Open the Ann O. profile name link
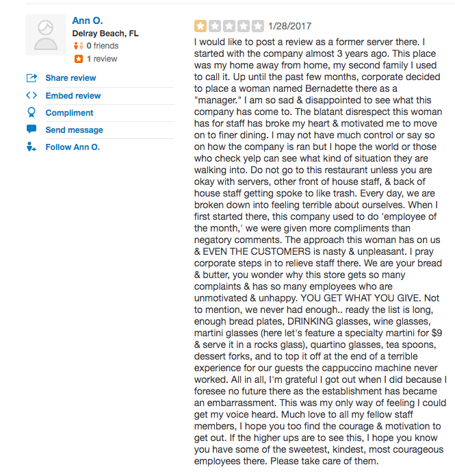The image size is (455, 476). pos(88,21)
